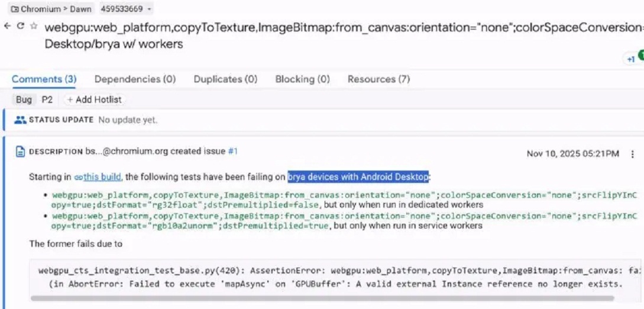Click the P2 priority chip

click(47, 99)
